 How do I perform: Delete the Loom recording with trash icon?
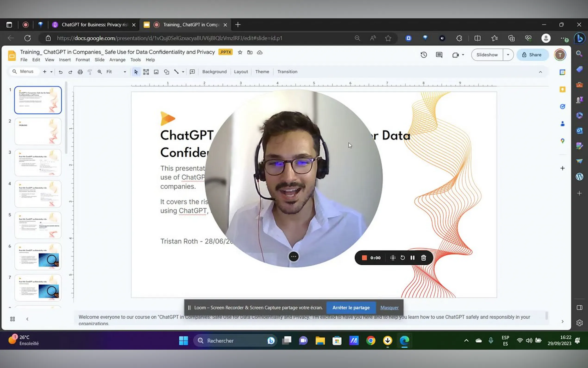click(x=423, y=258)
